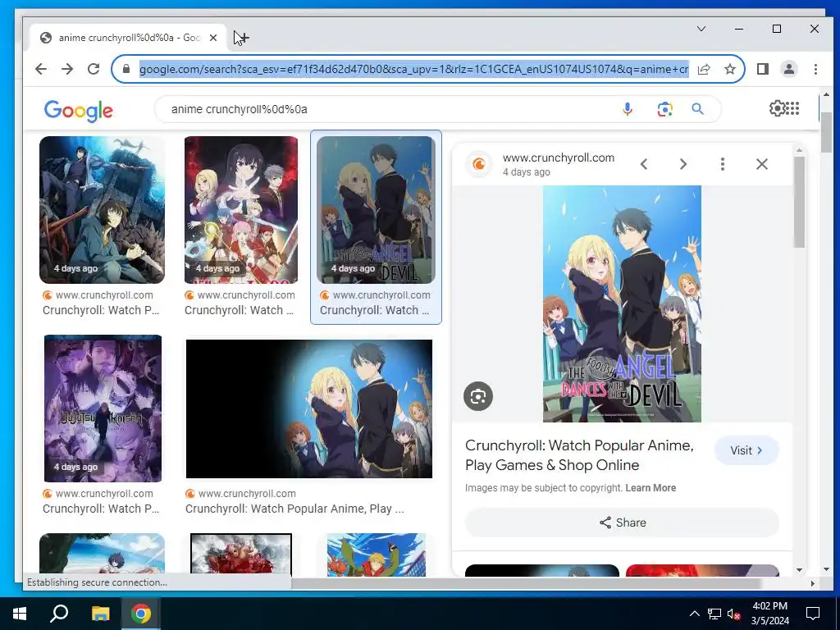Viewport: 840px width, 630px height.
Task: Open the Chrome profile avatar
Action: (x=789, y=69)
